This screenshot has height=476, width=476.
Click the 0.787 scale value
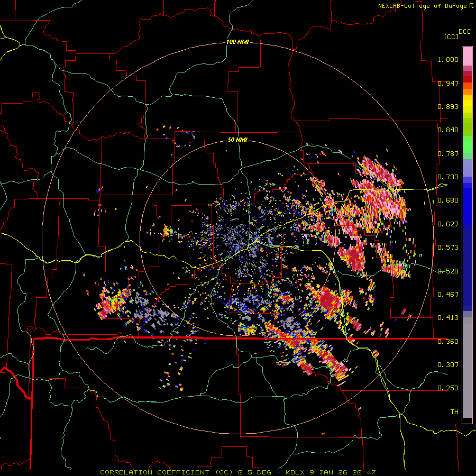coord(448,153)
